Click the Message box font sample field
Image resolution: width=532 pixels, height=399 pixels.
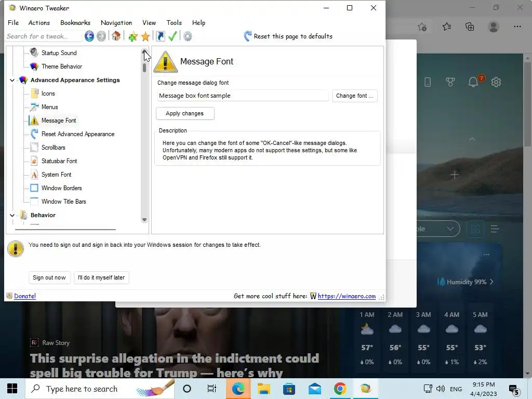point(243,96)
